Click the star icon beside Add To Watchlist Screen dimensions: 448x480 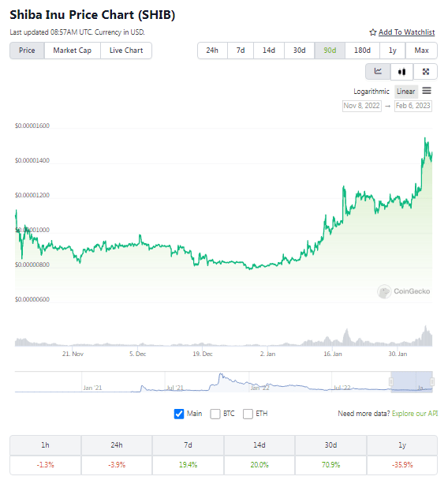[x=373, y=32]
